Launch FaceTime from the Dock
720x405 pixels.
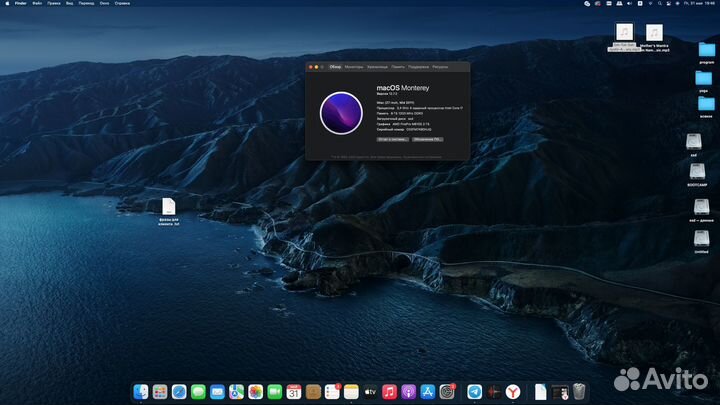(x=275, y=392)
